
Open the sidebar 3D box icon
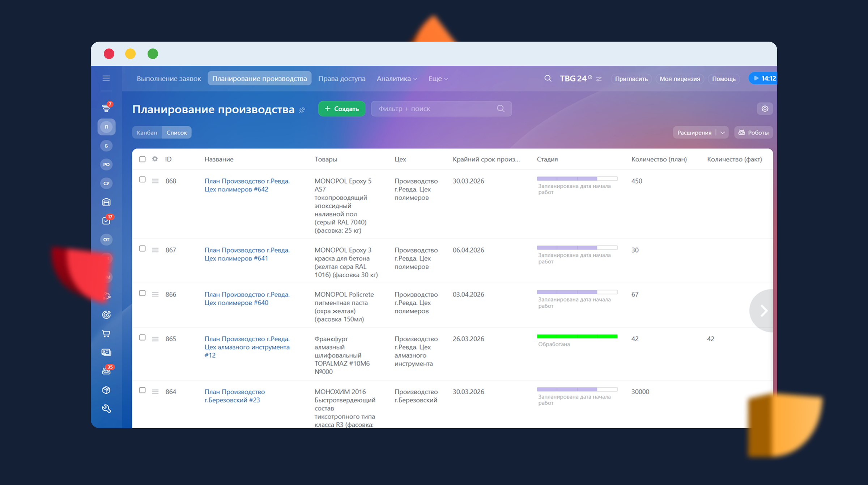(x=106, y=390)
